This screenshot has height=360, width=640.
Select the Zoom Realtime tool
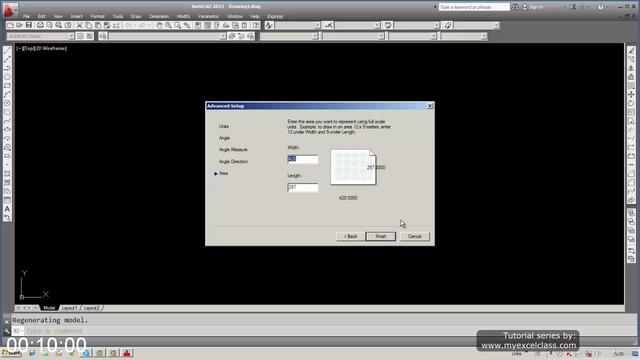tap(168, 25)
